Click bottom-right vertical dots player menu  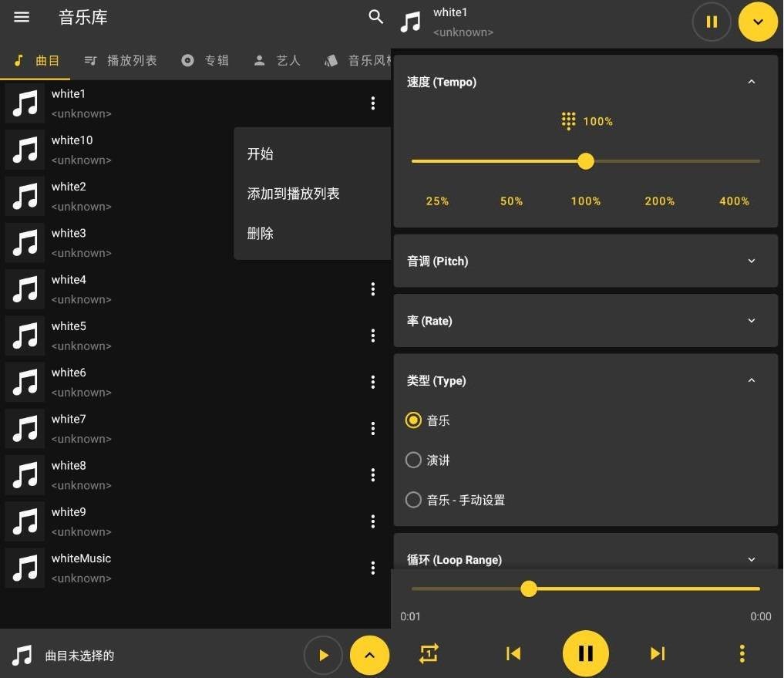pyautogui.click(x=742, y=654)
